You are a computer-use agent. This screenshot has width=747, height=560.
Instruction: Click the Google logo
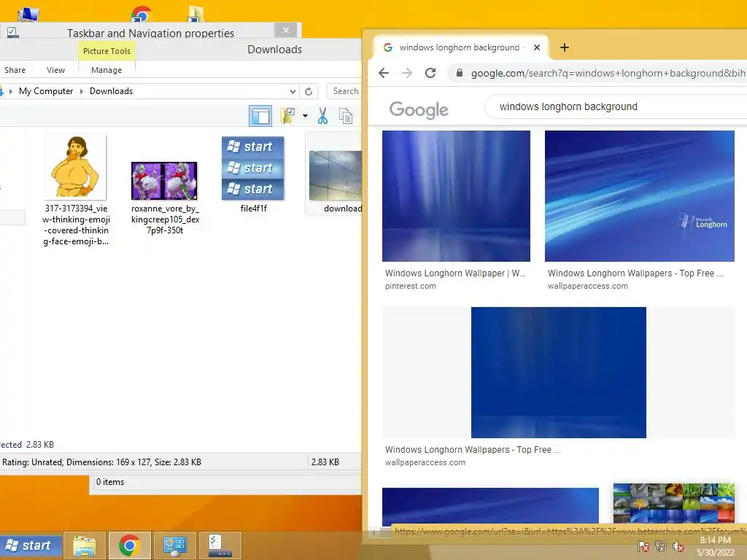click(x=419, y=109)
